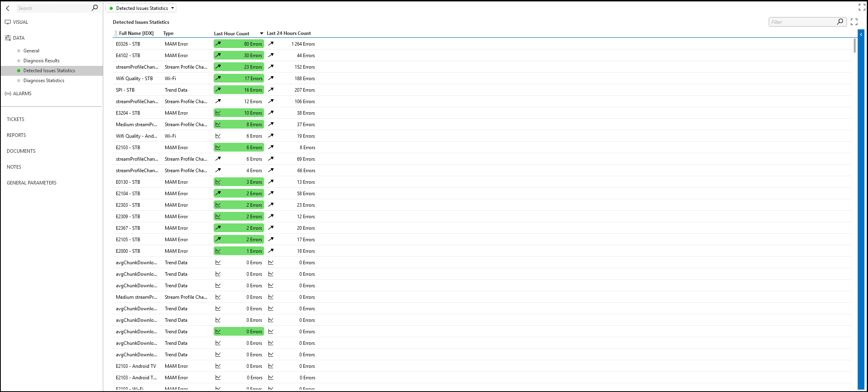Select the 80 Errors cell

click(239, 44)
